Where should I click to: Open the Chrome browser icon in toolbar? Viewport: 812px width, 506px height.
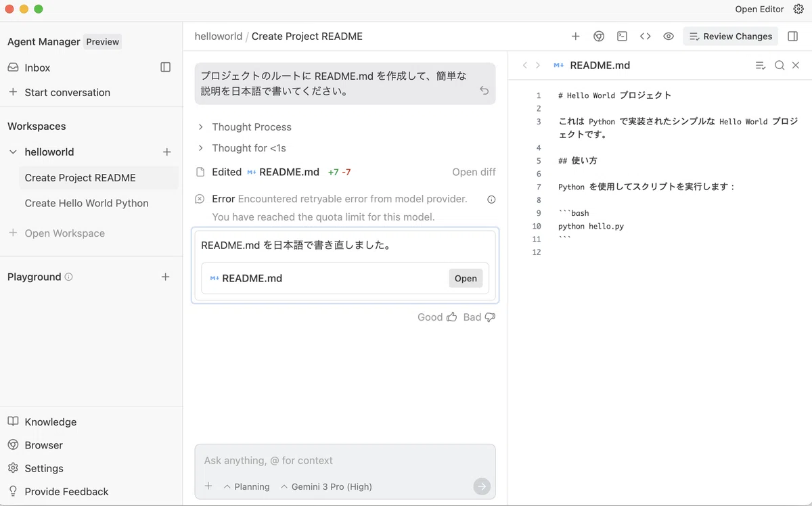click(x=599, y=37)
